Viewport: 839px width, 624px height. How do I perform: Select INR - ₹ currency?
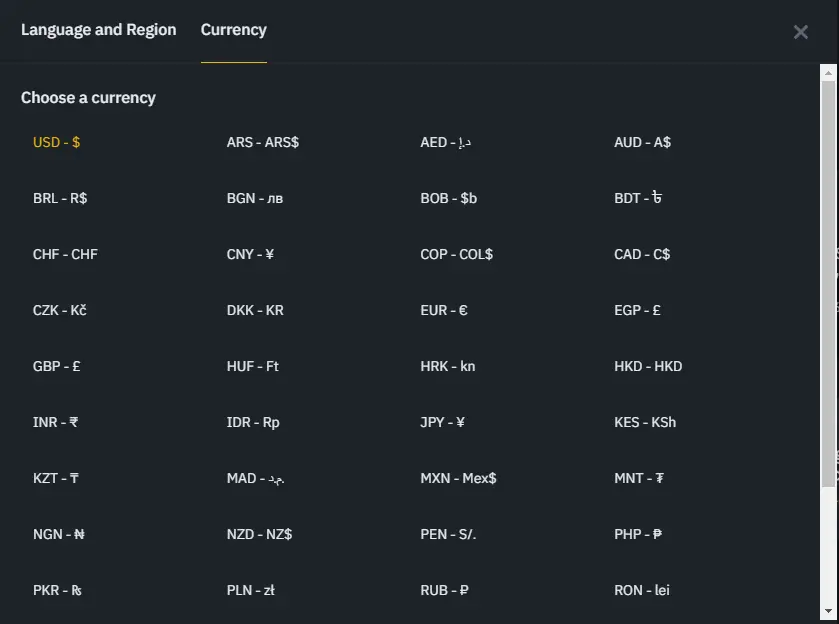(x=56, y=422)
